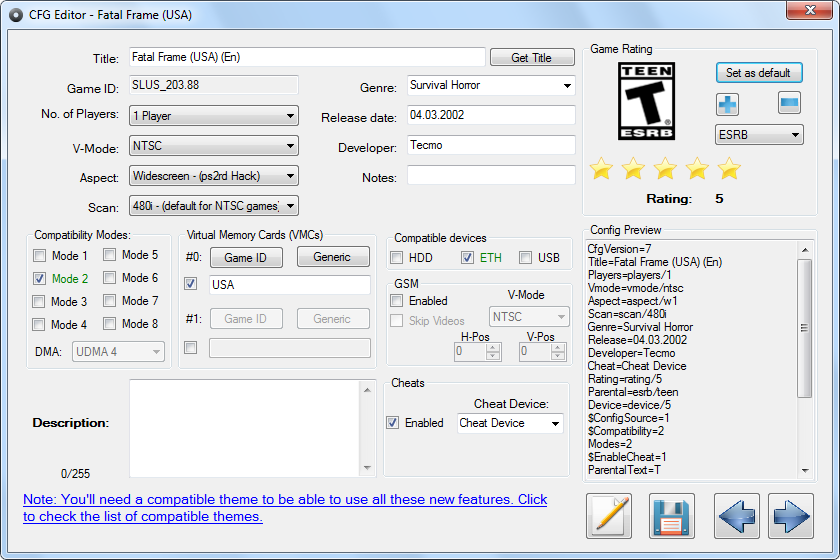Click the Release date field
The image size is (840, 560).
click(491, 115)
